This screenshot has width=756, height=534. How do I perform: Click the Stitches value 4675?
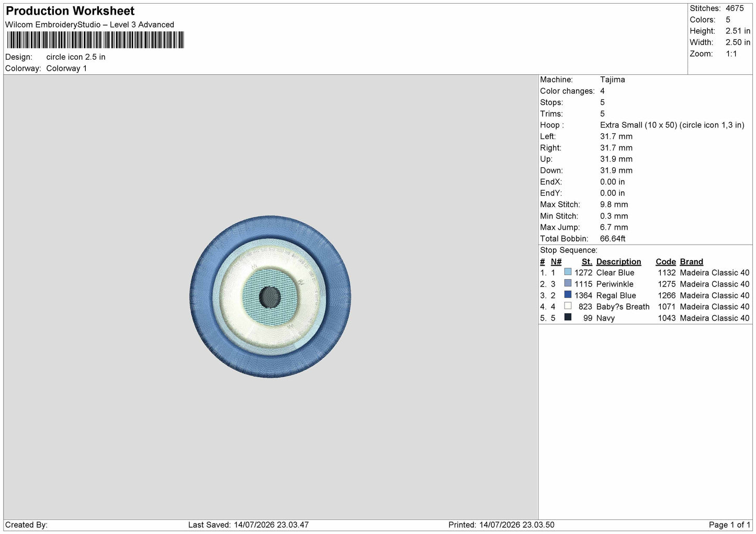(x=735, y=8)
